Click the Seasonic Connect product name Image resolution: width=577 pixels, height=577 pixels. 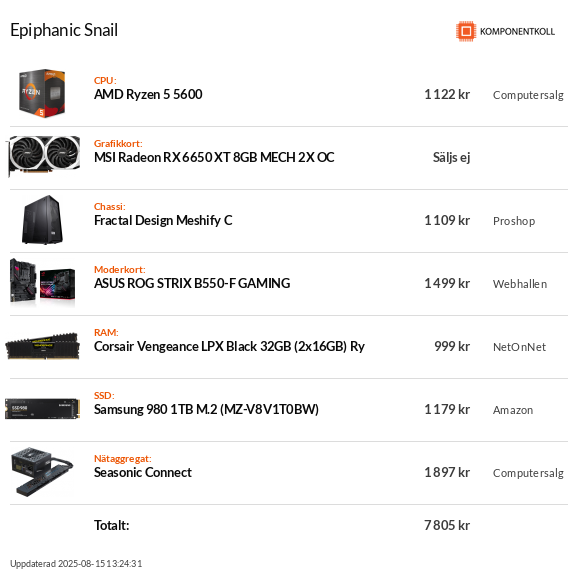coord(143,472)
